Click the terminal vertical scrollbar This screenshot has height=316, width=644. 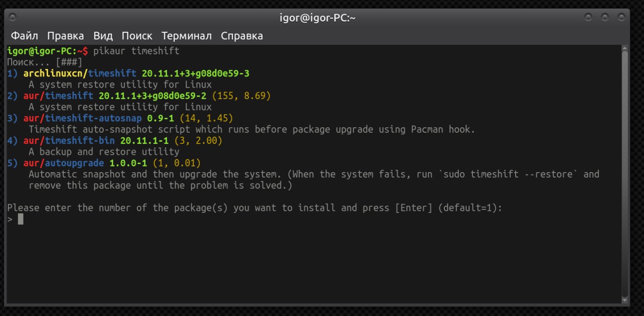click(625, 174)
